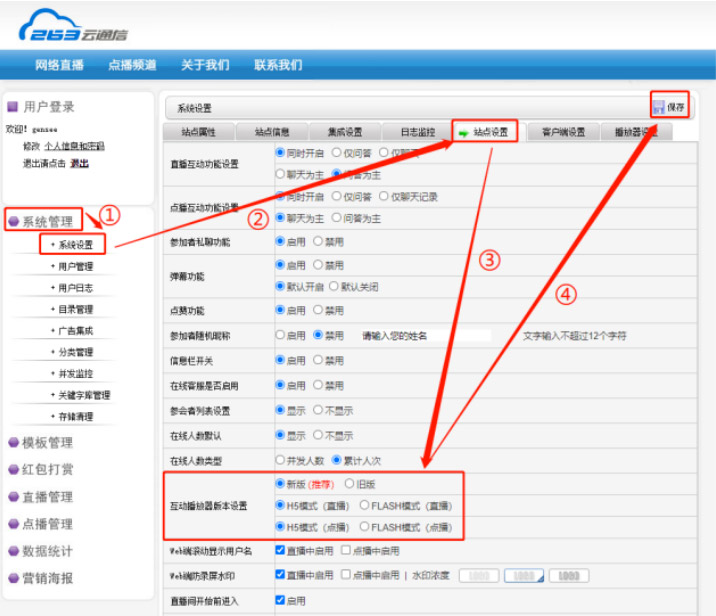The width and height of the screenshot is (716, 616).
Task: Enable 点播中启用 checkbox for Web端防录屏水印
Action: (345, 575)
